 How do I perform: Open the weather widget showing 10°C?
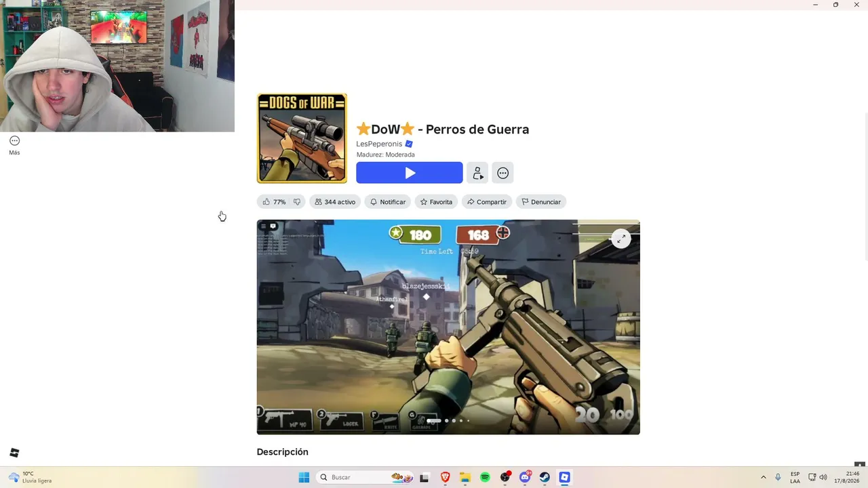pyautogui.click(x=31, y=477)
